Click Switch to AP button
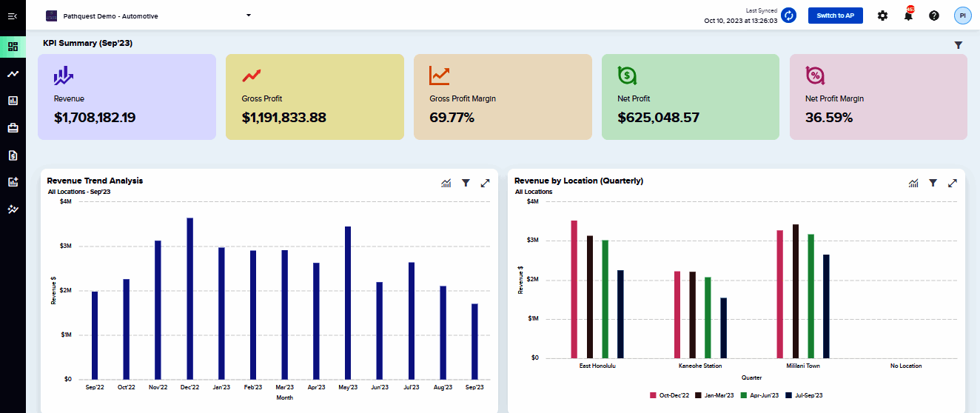The height and width of the screenshot is (413, 980). [x=836, y=16]
